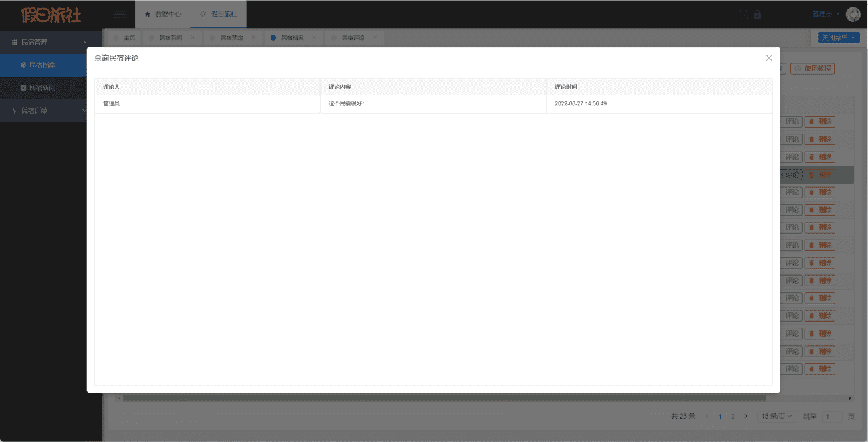Select 民宿新闻 in the sidebar
This screenshot has height=442, width=868.
pyautogui.click(x=43, y=88)
